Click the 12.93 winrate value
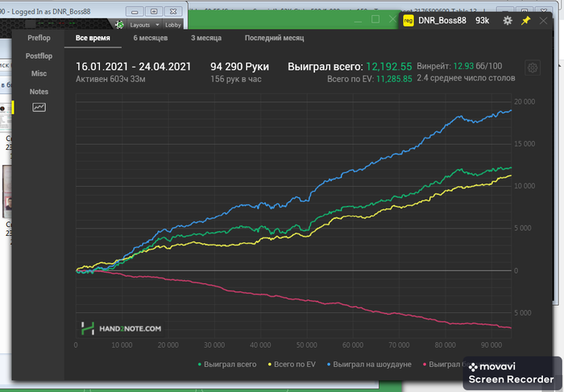 pos(463,66)
